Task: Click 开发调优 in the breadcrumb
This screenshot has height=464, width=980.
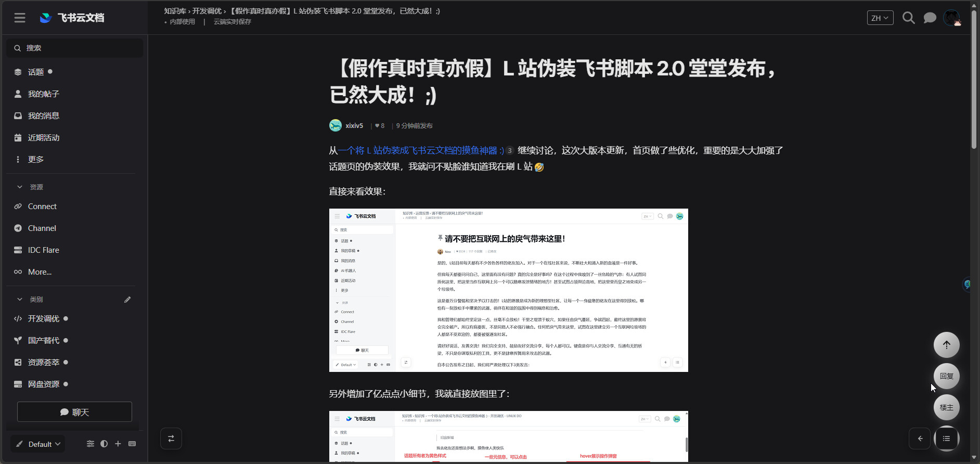Action: point(207,11)
